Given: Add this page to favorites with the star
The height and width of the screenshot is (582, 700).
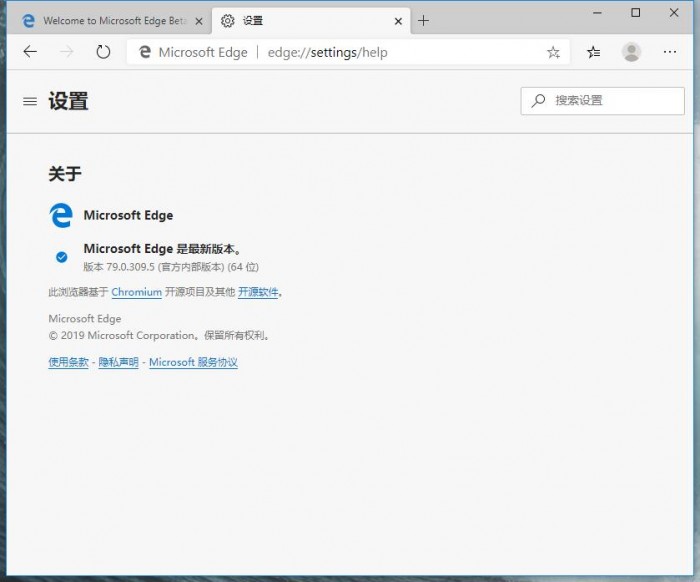Looking at the screenshot, I should 553,52.
